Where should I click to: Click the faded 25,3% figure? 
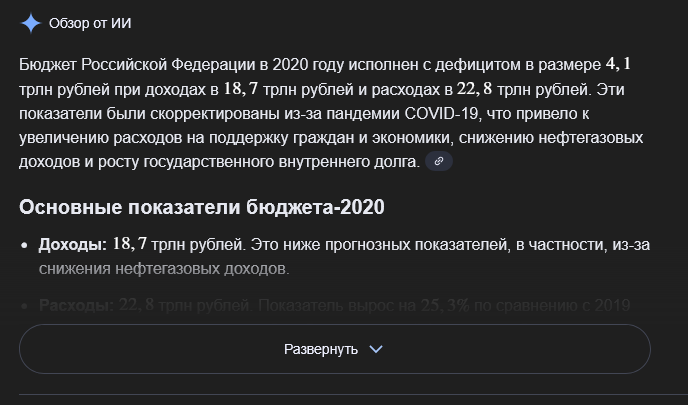445,305
